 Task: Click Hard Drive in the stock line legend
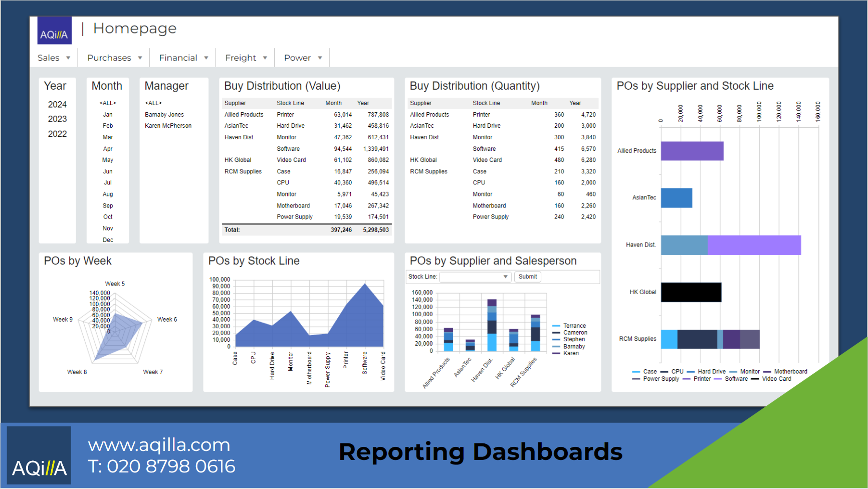click(x=712, y=372)
